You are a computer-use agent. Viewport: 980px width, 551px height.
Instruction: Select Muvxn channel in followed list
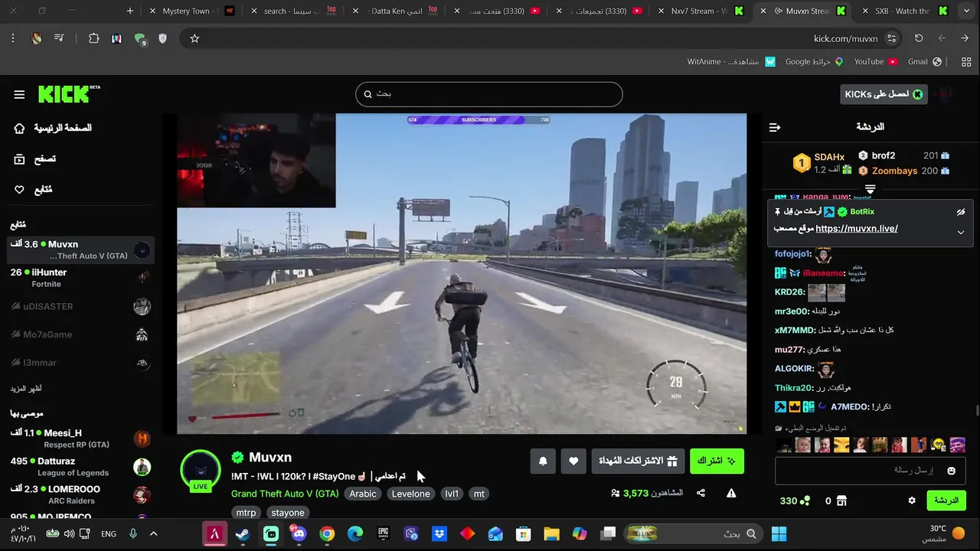tap(80, 249)
